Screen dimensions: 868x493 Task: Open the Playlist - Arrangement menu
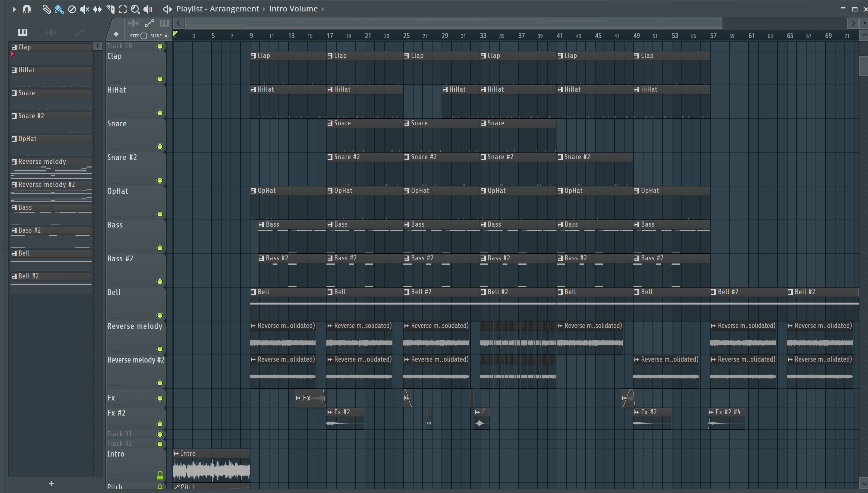(x=217, y=9)
